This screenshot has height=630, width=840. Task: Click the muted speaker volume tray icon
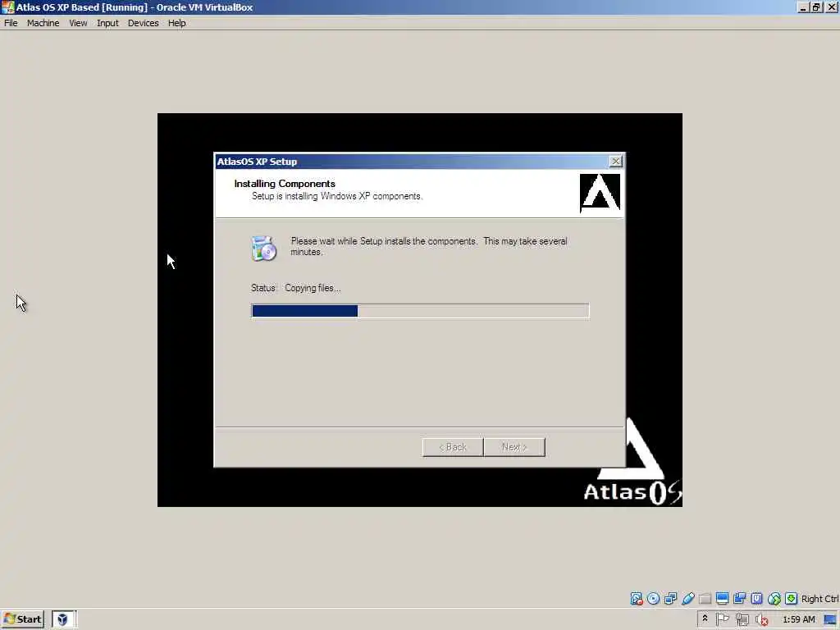coord(762,620)
